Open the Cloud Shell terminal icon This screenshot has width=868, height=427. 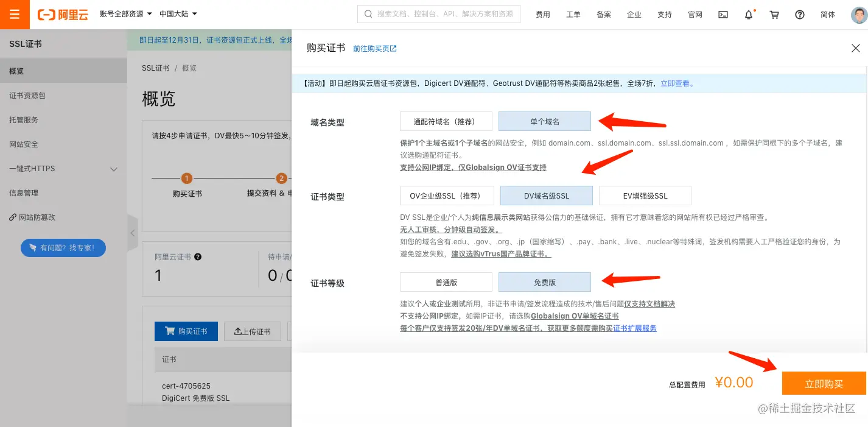coord(723,15)
